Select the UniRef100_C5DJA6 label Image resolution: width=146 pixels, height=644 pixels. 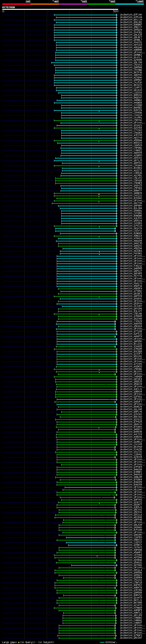tap(131, 314)
